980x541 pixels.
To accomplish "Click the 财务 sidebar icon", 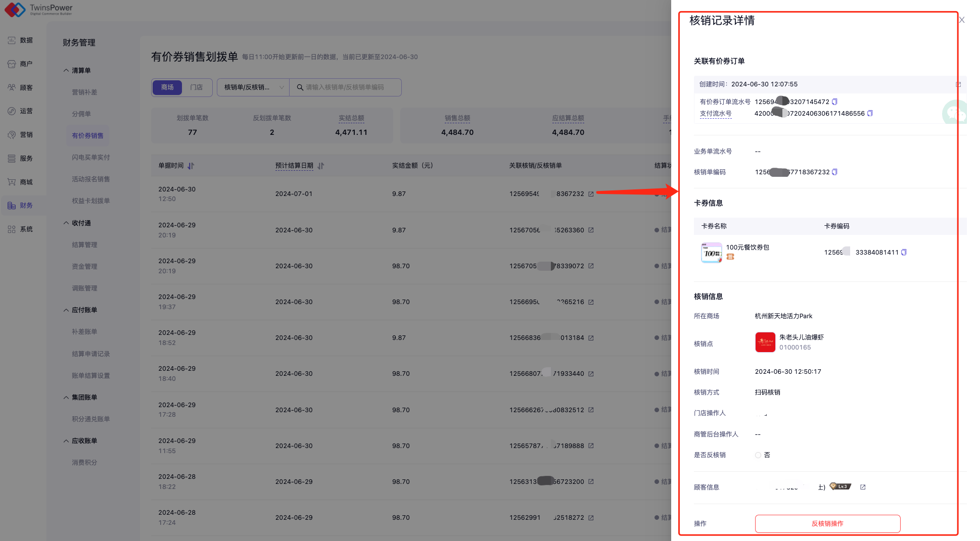I will tap(12, 206).
